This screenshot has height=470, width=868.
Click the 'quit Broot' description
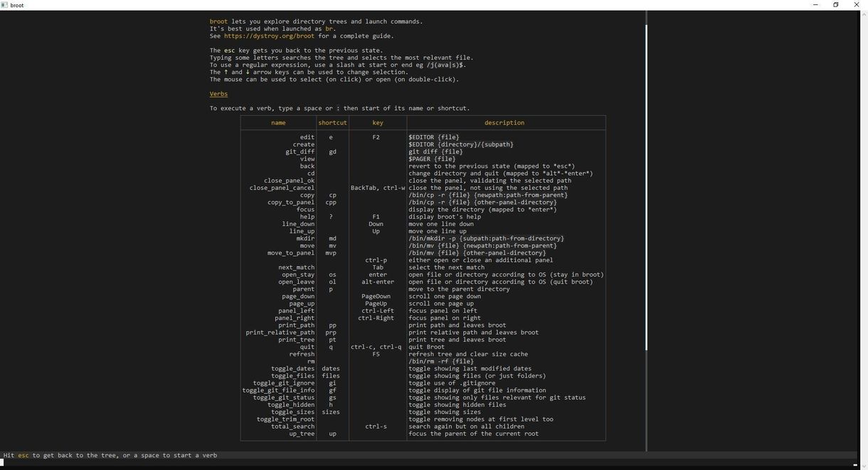[426, 347]
